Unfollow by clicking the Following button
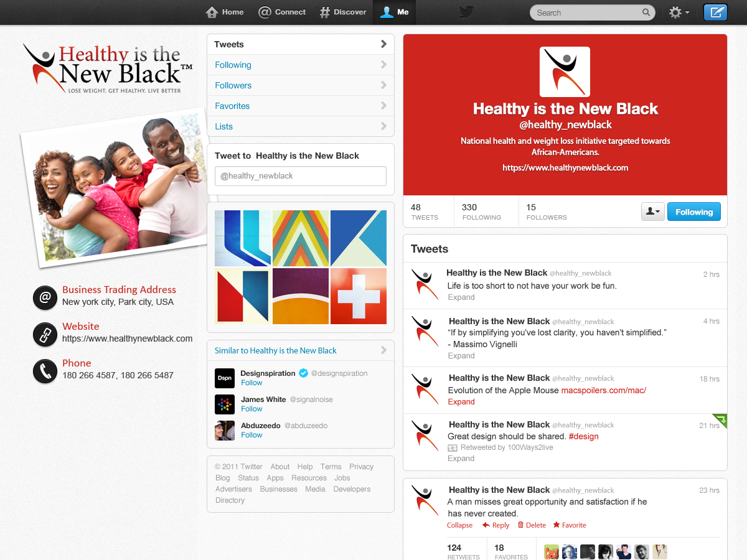The width and height of the screenshot is (747, 560). click(x=693, y=212)
